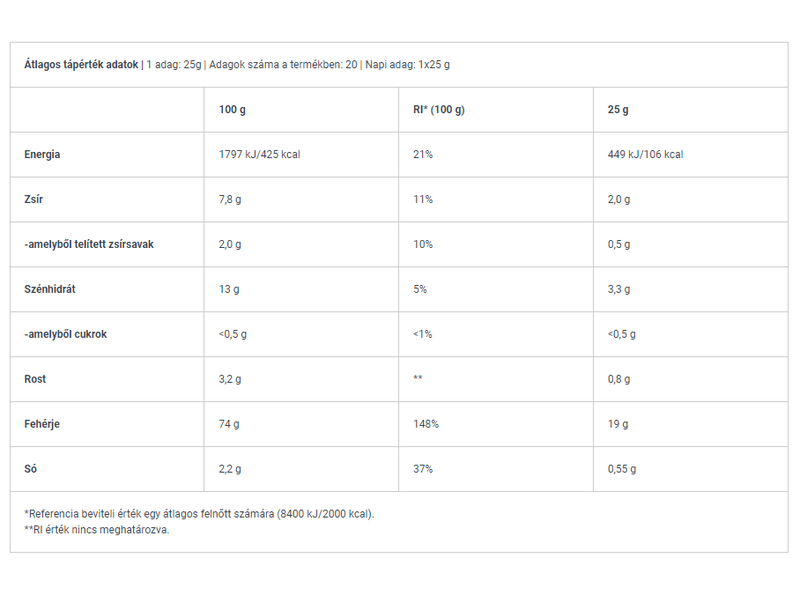Select the "100 g" column header
The width and height of the screenshot is (800, 600).
[x=232, y=110]
